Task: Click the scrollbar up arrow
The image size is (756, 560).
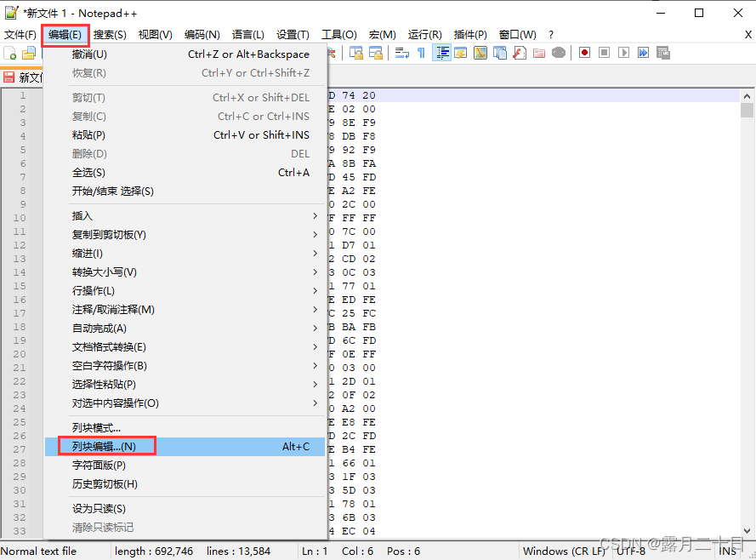Action: point(747,96)
